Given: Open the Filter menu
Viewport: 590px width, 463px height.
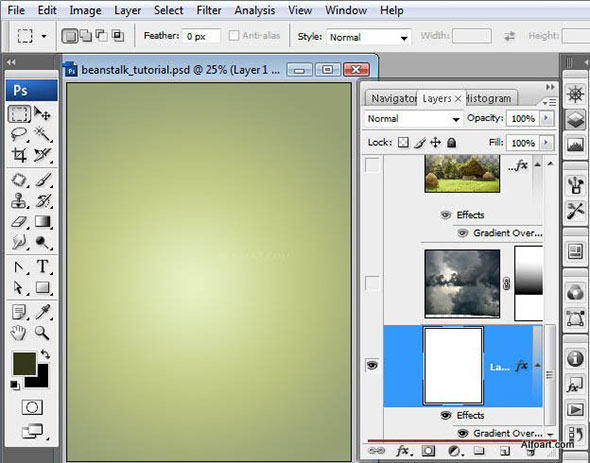Looking at the screenshot, I should [x=209, y=10].
